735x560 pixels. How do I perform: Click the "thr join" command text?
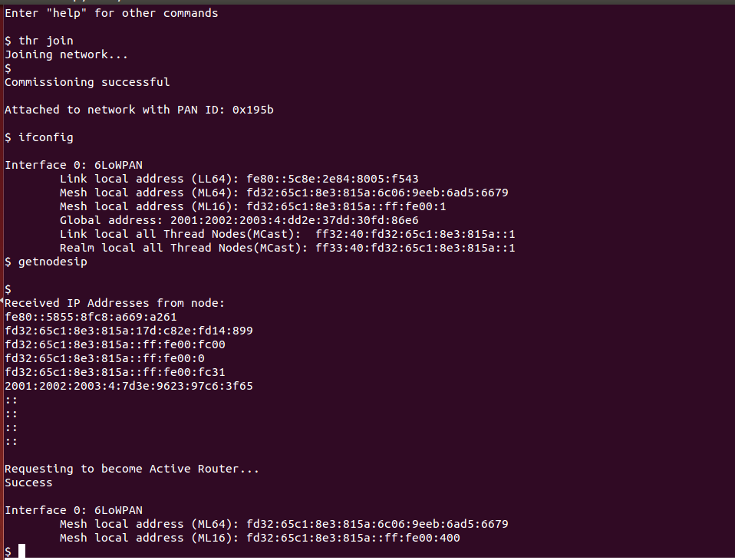click(46, 41)
